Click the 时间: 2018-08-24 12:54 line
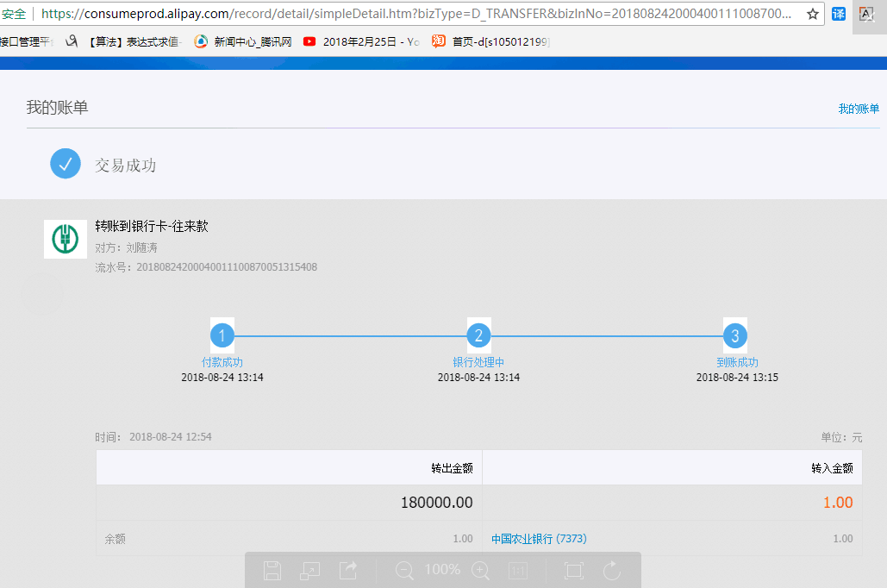 [x=153, y=437]
